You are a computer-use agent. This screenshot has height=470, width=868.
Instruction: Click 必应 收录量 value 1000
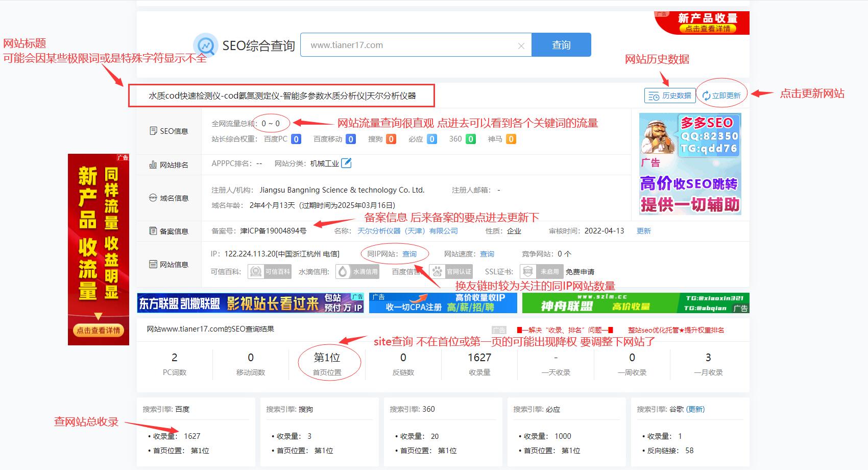pyautogui.click(x=563, y=436)
